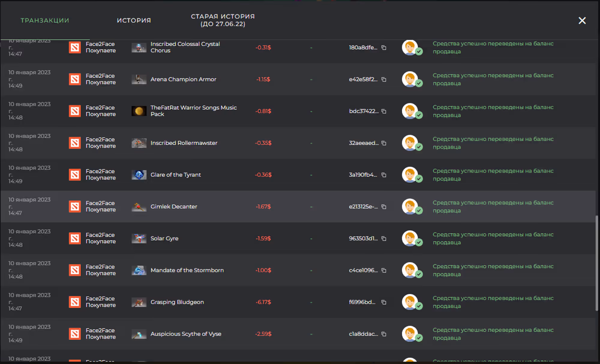Click Inscribed Colossal Crystal Chorus item name

(185, 47)
